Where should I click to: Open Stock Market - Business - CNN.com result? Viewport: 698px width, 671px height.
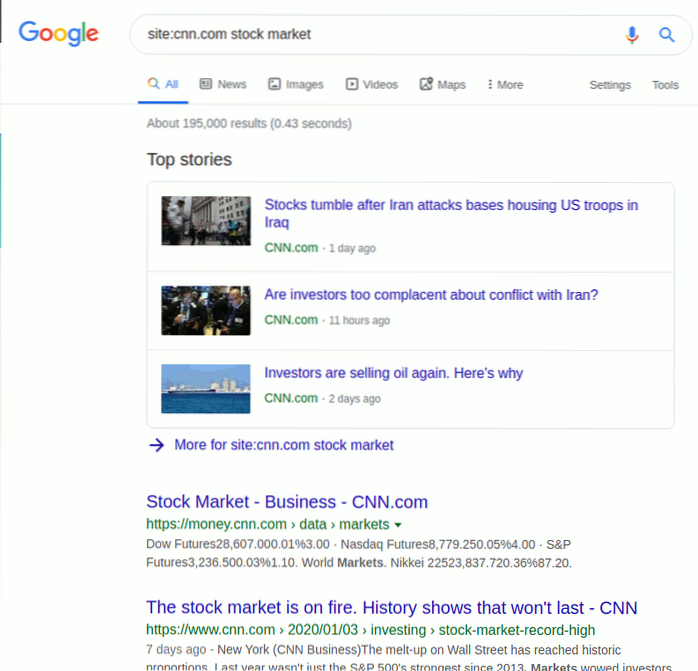click(x=287, y=502)
